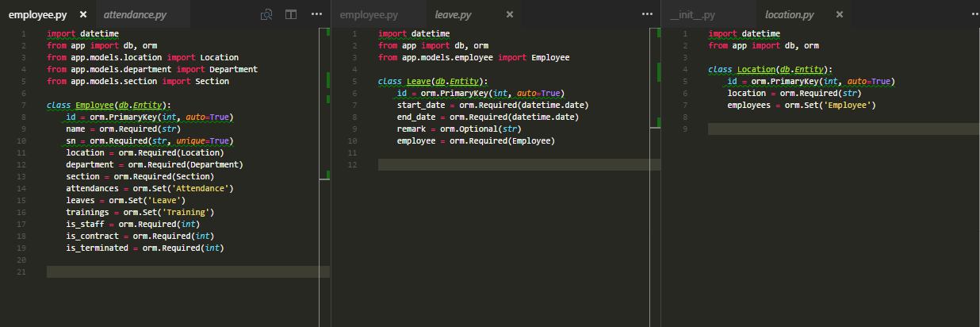Click the "leaves = orm.Set('Leave')" line
The width and height of the screenshot is (980, 327).
tap(125, 200)
